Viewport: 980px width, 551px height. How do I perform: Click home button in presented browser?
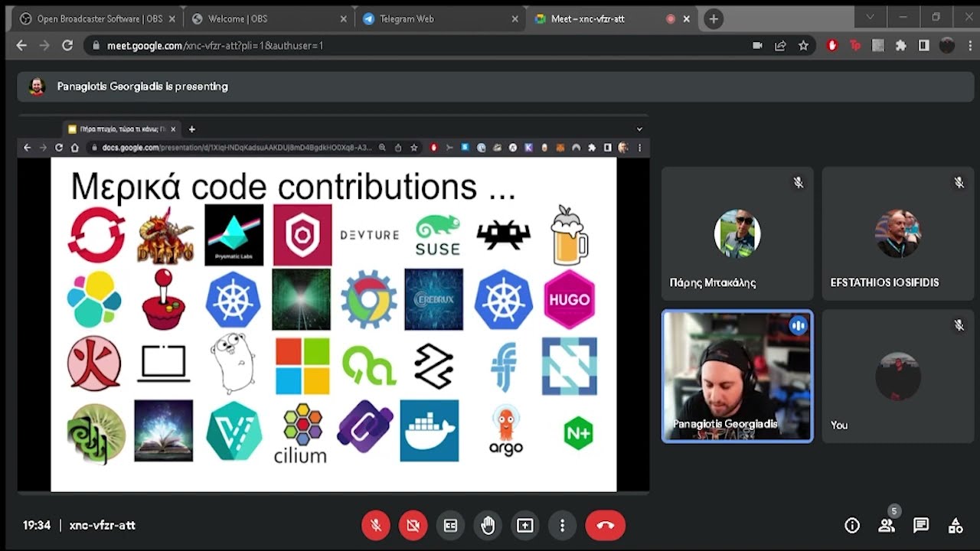pyautogui.click(x=74, y=148)
